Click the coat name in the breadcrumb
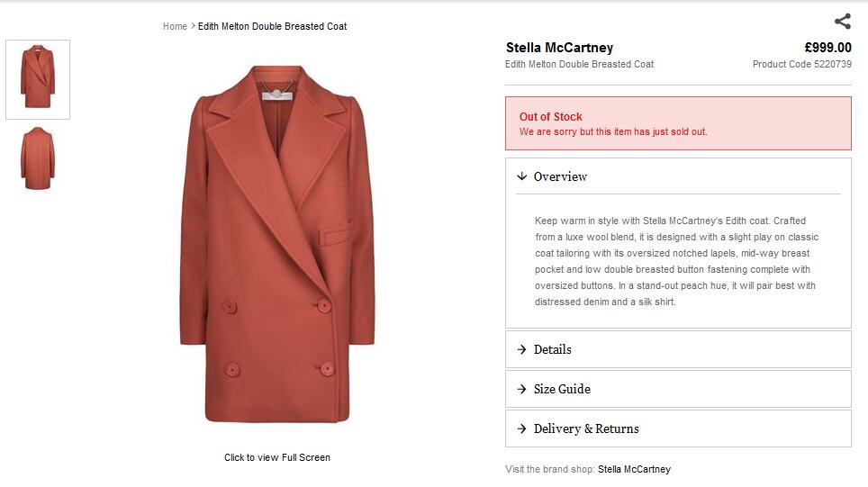 pyautogui.click(x=272, y=26)
